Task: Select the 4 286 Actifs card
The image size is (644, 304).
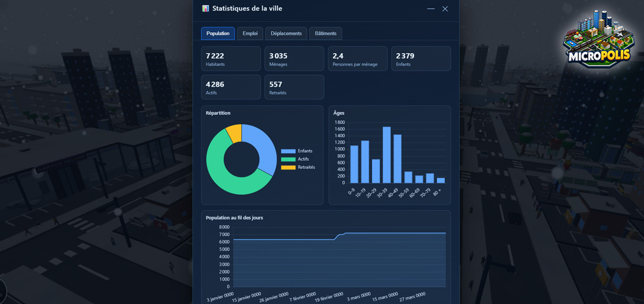Action: pyautogui.click(x=231, y=87)
